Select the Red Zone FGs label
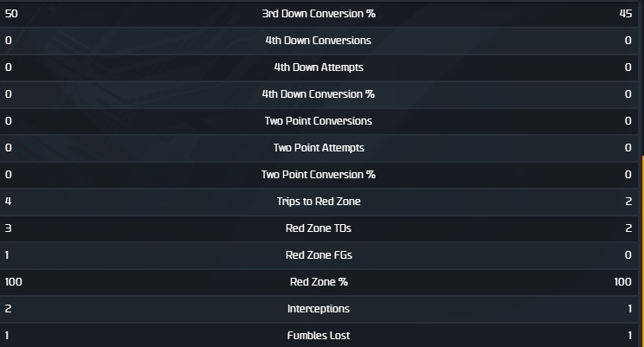 coord(319,255)
